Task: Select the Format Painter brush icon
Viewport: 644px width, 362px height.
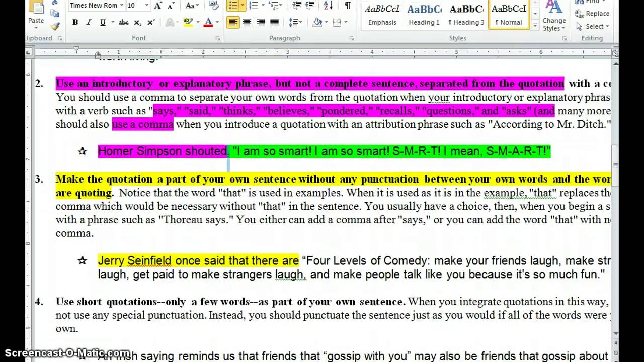Action: click(x=55, y=26)
